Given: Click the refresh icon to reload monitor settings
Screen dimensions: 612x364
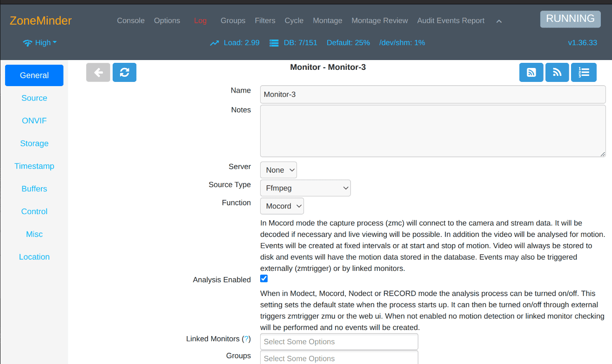Looking at the screenshot, I should (x=124, y=72).
